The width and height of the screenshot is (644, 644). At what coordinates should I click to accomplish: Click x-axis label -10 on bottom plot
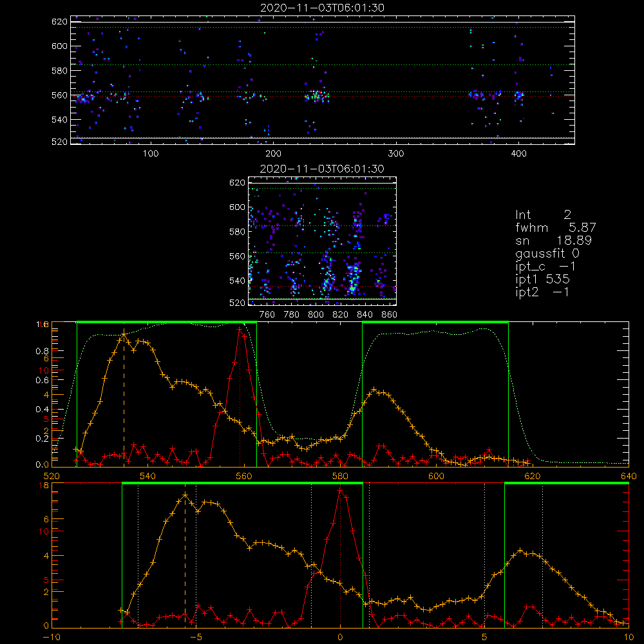click(52, 638)
